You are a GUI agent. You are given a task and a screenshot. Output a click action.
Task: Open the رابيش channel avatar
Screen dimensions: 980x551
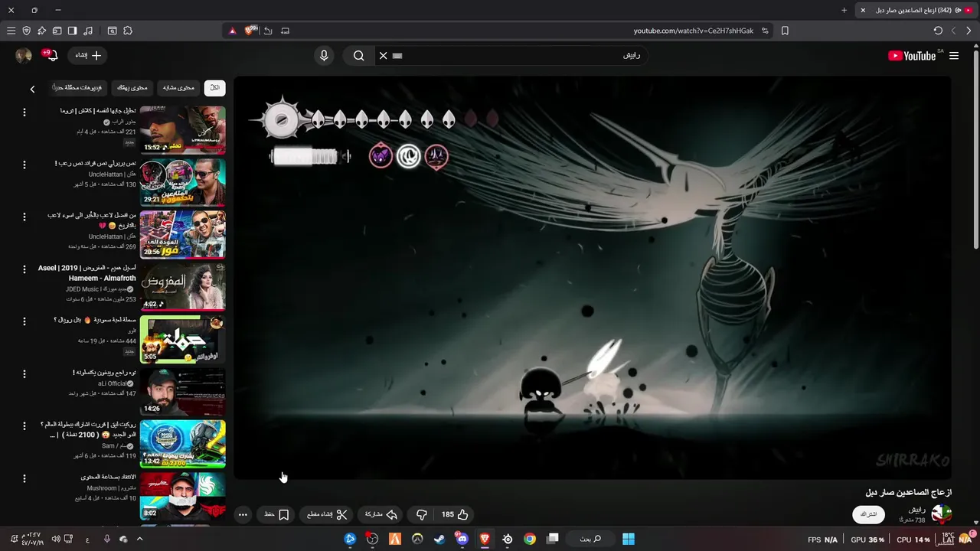point(941,514)
